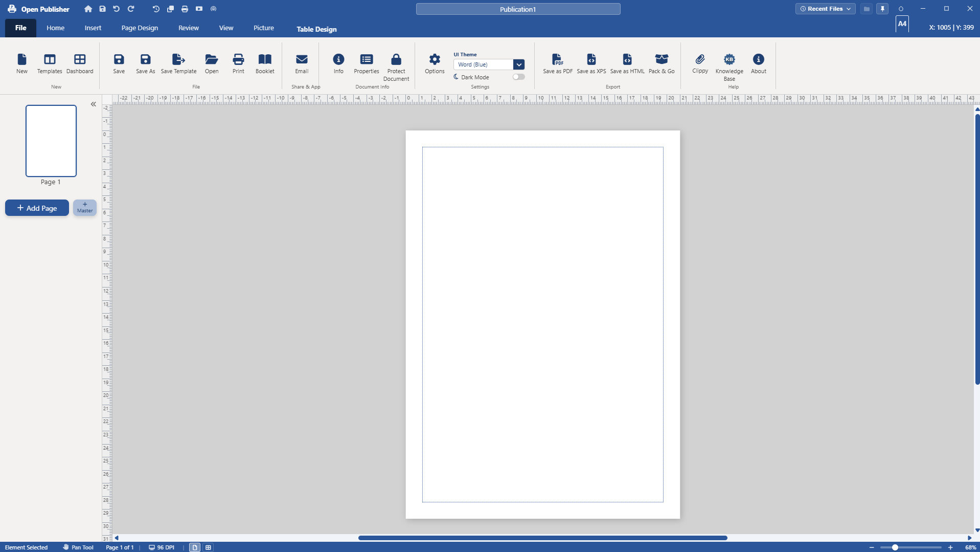Click Protect Document lock icon
This screenshot has width=980, height=552.
(396, 67)
